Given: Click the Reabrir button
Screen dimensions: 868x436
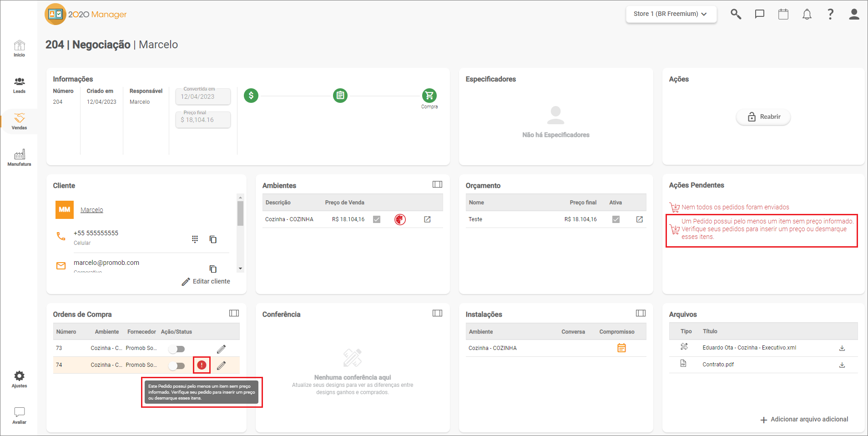Looking at the screenshot, I should coord(763,117).
